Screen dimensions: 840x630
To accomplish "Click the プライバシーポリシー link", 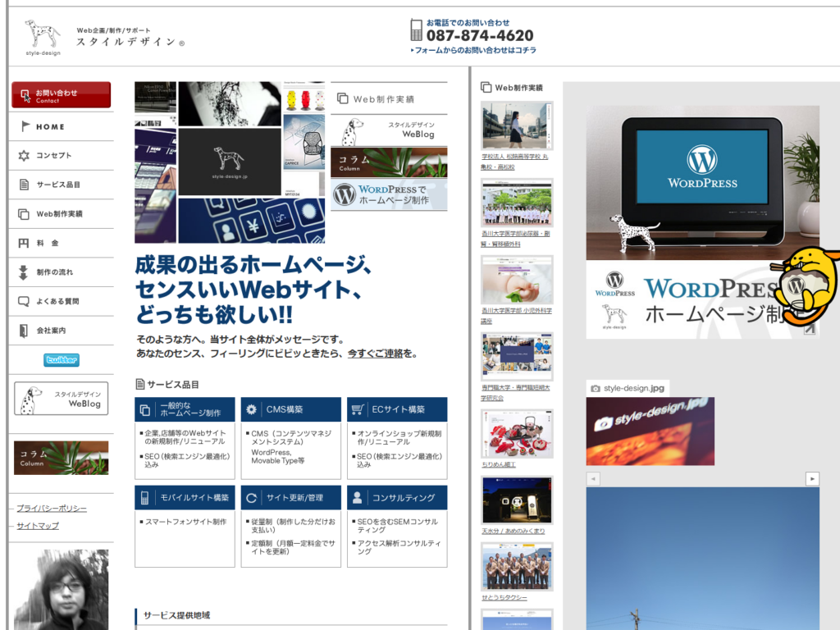I will [52, 509].
